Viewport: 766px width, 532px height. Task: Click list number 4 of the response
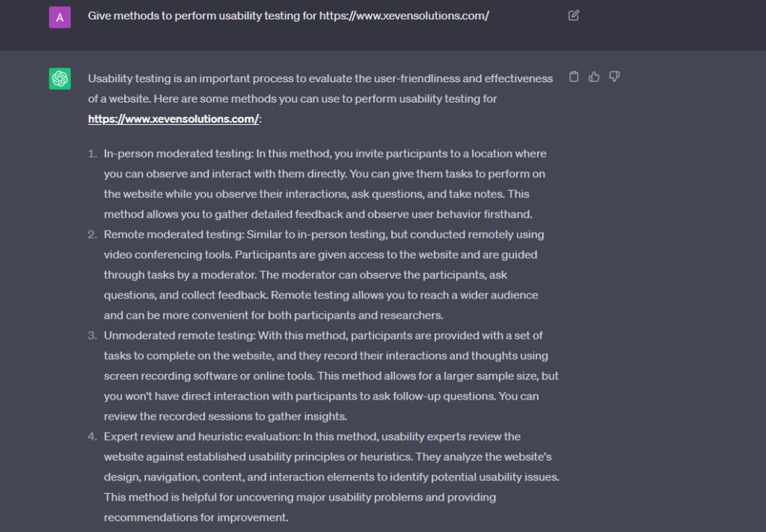coord(93,436)
